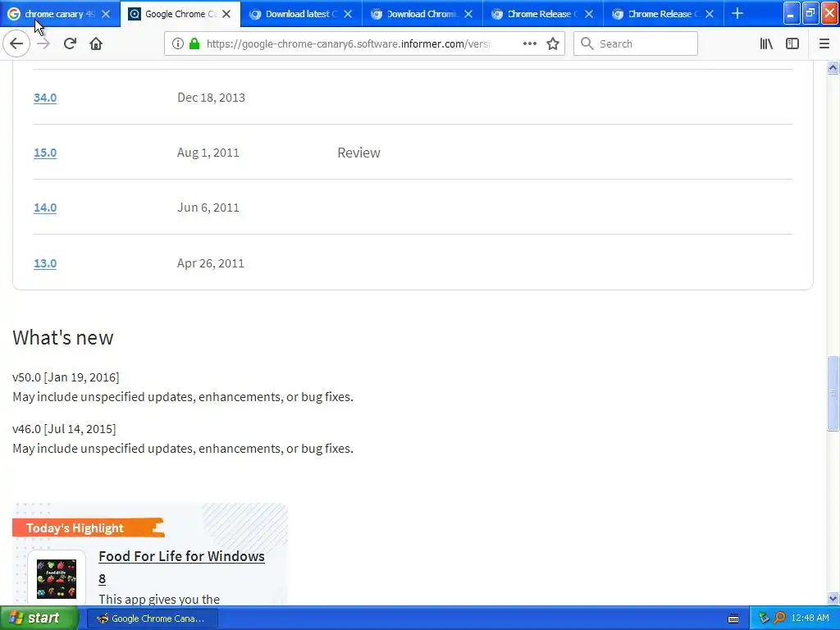Viewport: 840px width, 630px height.
Task: Open version 13.0 link
Action: point(45,263)
